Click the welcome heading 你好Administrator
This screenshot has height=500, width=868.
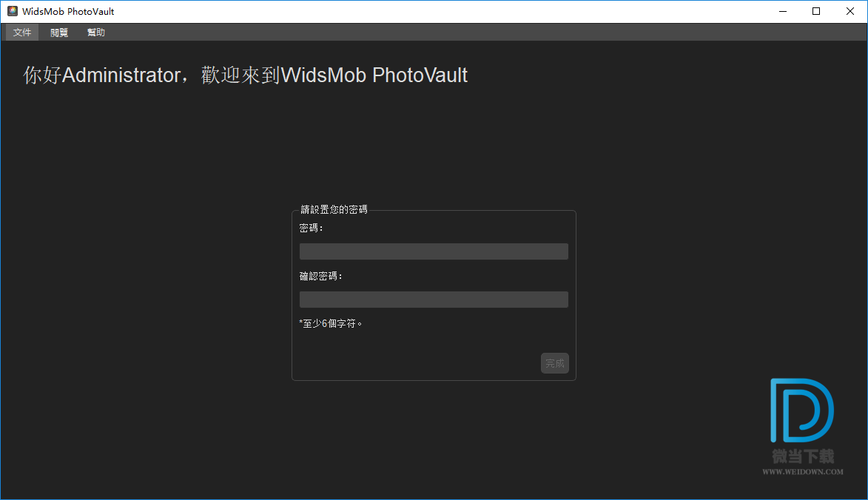pos(245,75)
